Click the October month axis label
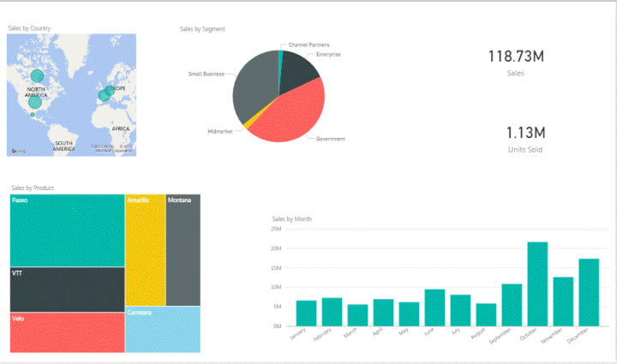The height and width of the screenshot is (364, 617). click(528, 334)
